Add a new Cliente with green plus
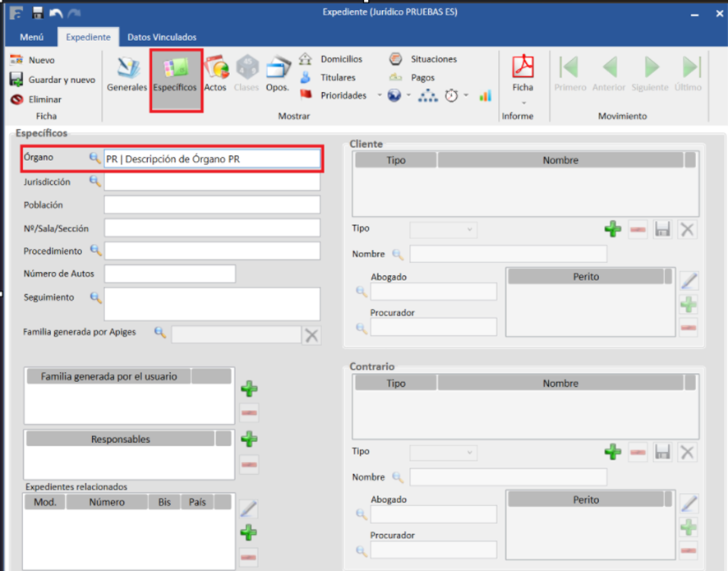Viewport: 728px width, 571px height. coord(612,229)
